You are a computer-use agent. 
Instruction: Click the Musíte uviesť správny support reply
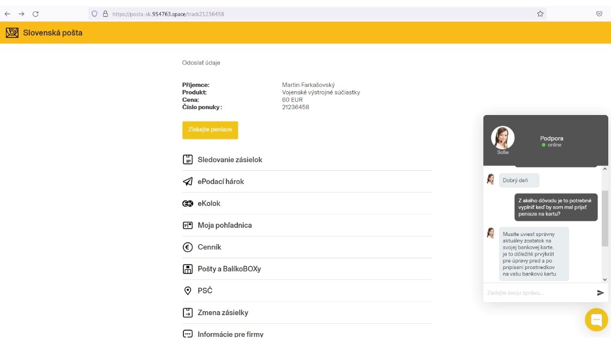(534, 254)
